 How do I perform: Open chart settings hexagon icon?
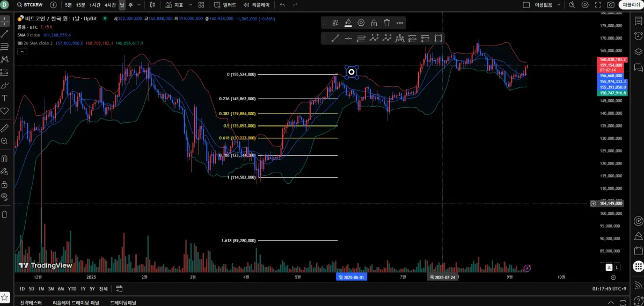pyautogui.click(x=585, y=5)
